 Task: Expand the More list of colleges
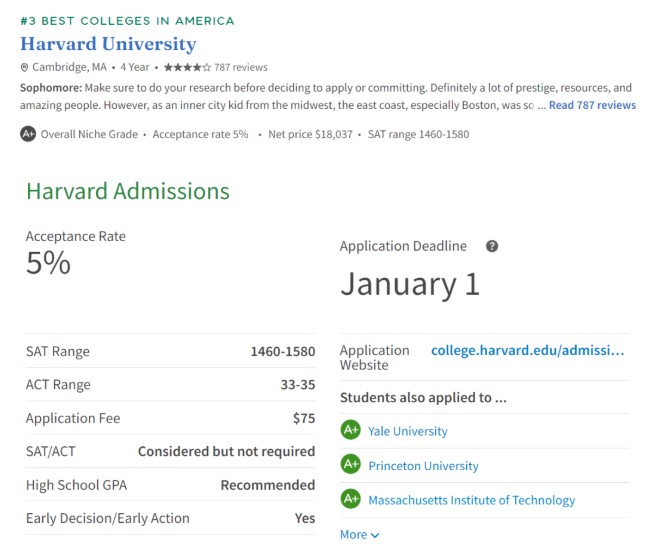coord(359,534)
